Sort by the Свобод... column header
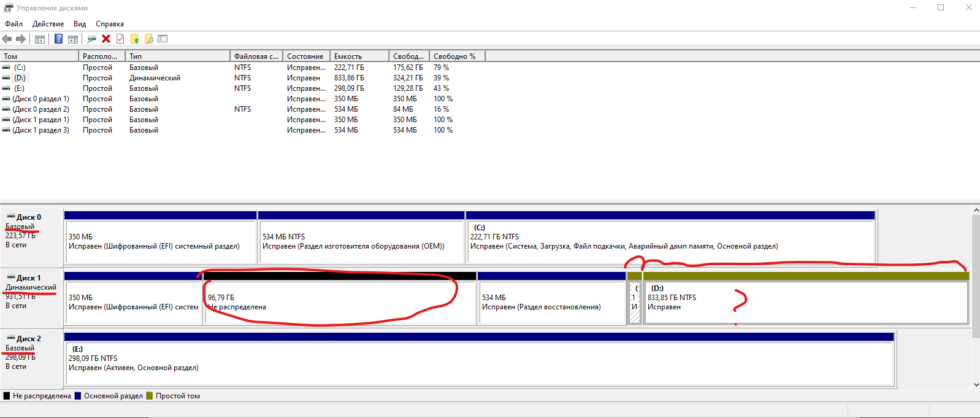Viewport: 980px width, 418px height. (409, 56)
